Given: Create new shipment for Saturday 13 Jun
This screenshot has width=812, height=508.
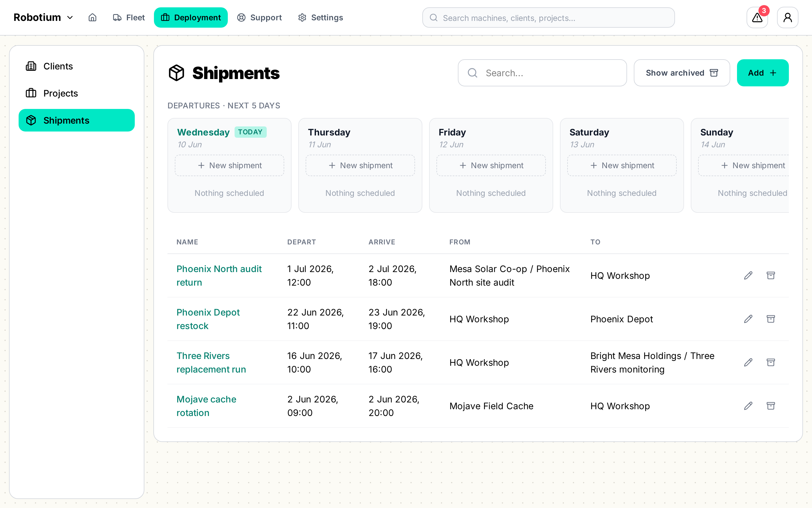Looking at the screenshot, I should pyautogui.click(x=622, y=165).
